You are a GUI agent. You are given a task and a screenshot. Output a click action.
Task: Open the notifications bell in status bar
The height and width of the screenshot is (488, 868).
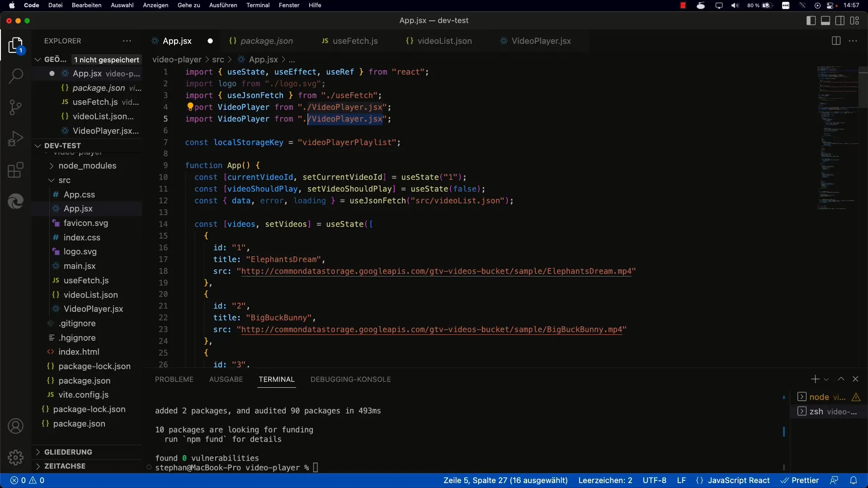(x=854, y=480)
